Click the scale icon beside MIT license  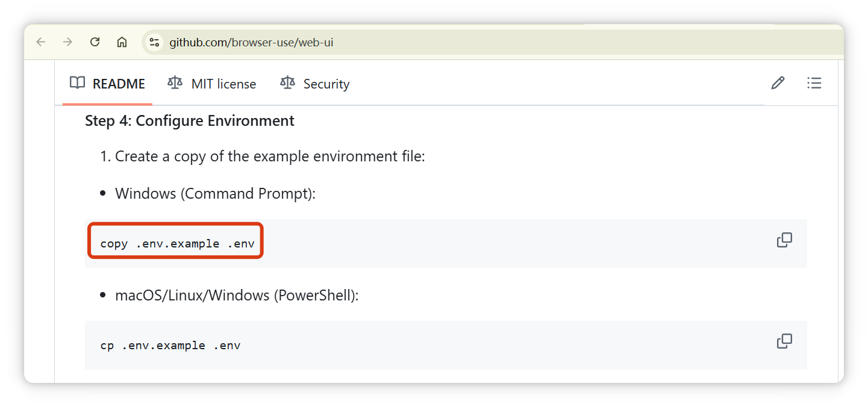[x=175, y=83]
